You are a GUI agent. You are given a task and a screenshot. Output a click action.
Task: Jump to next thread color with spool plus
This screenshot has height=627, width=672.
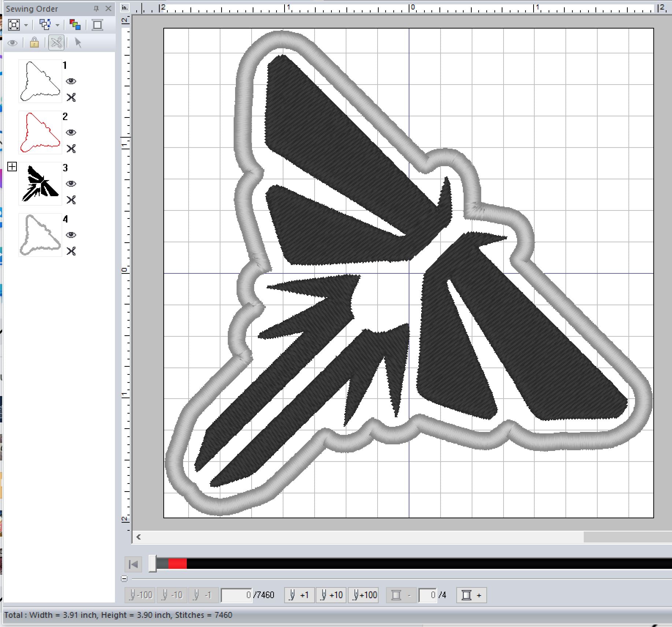(x=471, y=595)
